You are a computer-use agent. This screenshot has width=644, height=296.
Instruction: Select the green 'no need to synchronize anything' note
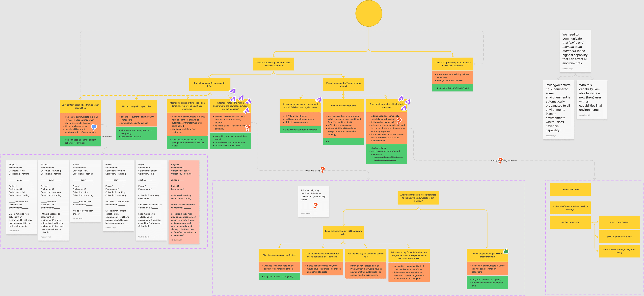point(452,88)
